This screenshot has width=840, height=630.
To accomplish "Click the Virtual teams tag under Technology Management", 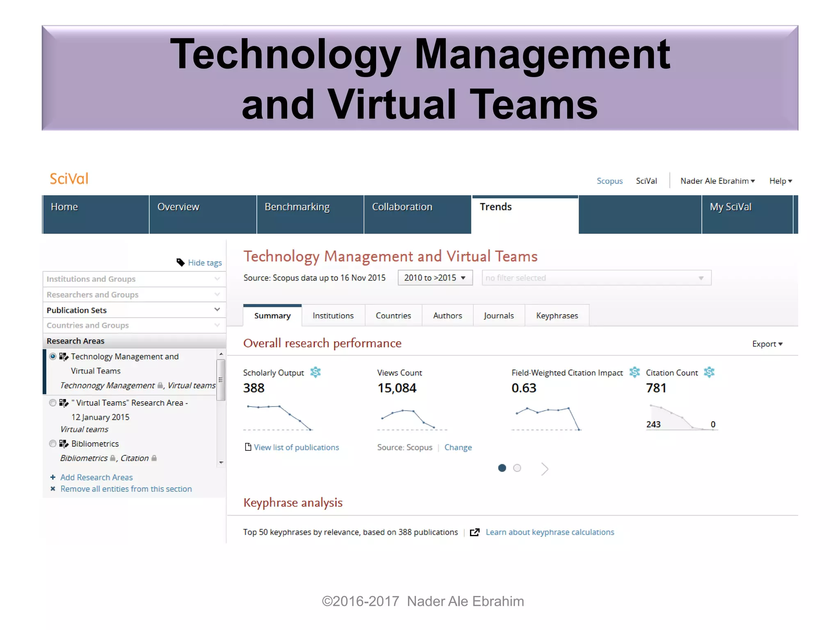I will click(192, 385).
